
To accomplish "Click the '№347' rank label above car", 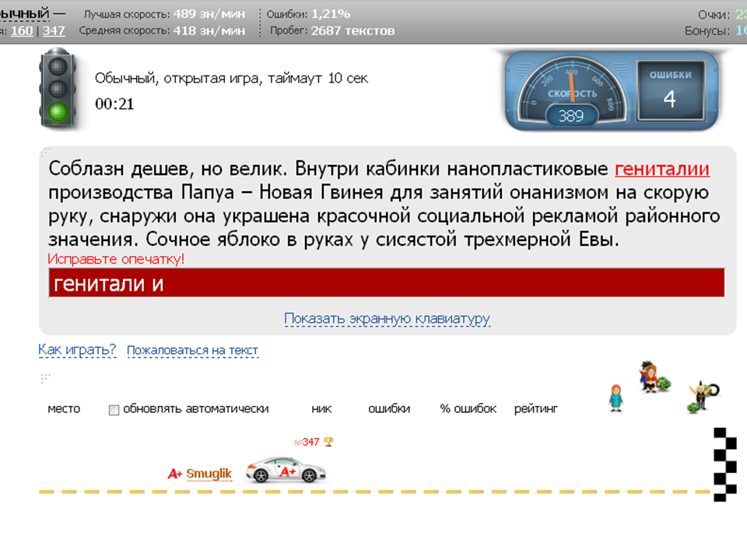I will point(307,442).
